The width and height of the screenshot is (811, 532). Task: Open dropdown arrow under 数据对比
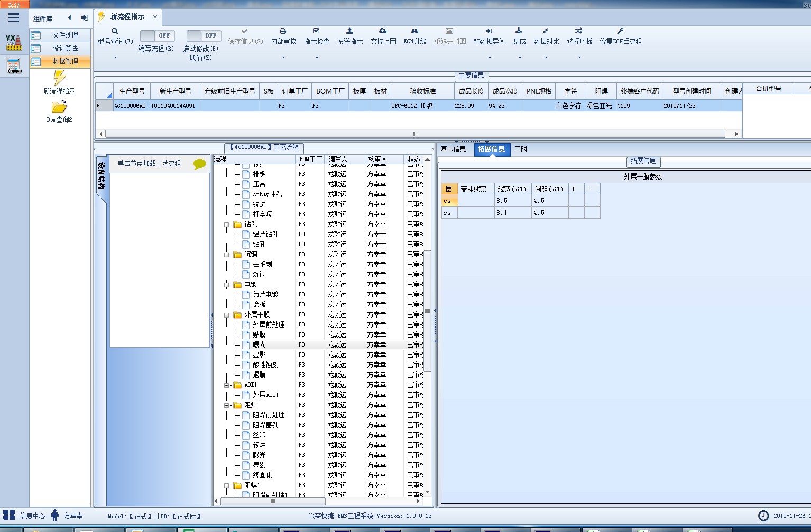[546, 58]
